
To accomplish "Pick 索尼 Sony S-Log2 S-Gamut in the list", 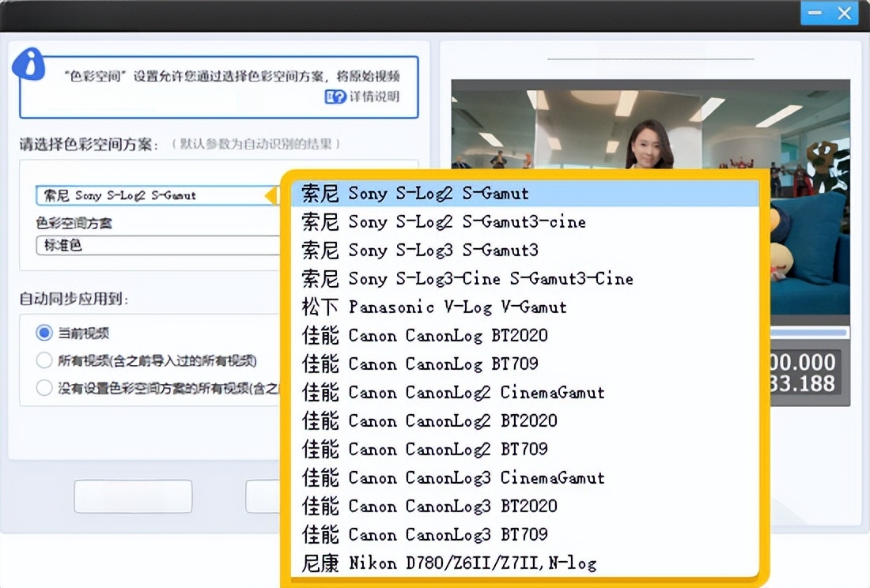I will 525,194.
